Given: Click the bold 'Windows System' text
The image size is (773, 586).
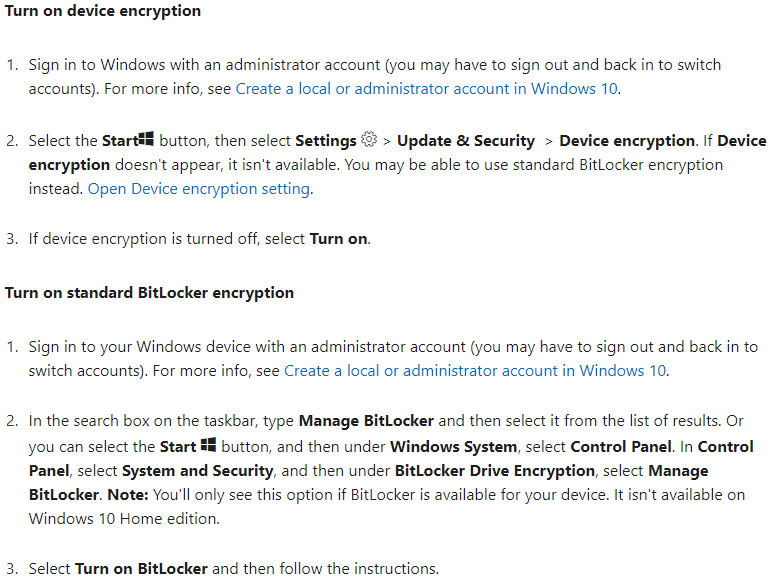Looking at the screenshot, I should pyautogui.click(x=454, y=447).
